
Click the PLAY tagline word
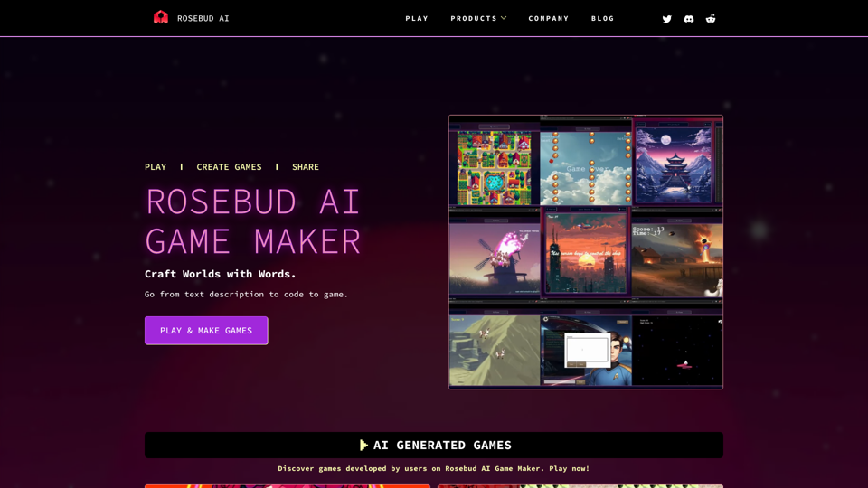click(156, 167)
